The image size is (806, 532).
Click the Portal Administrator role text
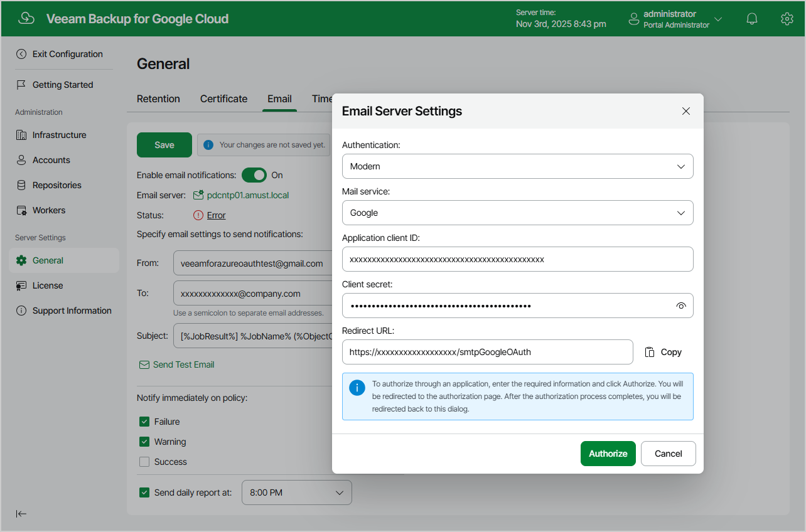pyautogui.click(x=677, y=25)
